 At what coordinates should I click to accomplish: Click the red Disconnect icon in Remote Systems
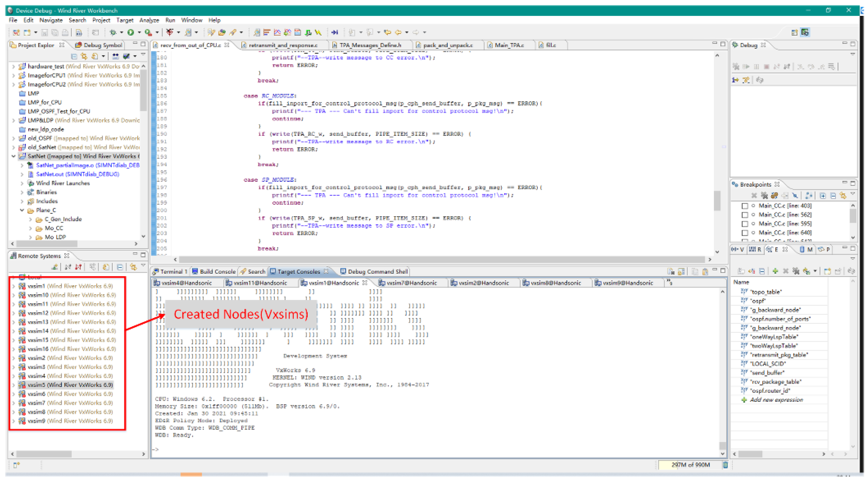78,267
